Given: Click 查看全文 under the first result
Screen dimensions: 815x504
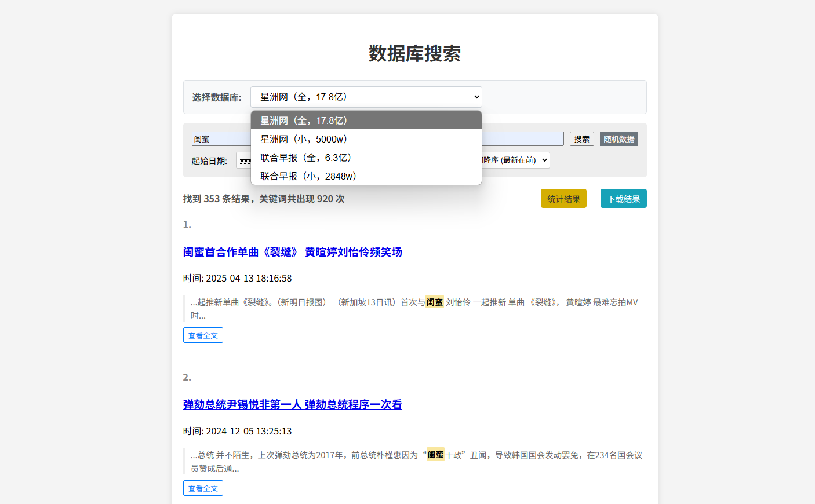Looking at the screenshot, I should pyautogui.click(x=203, y=335).
